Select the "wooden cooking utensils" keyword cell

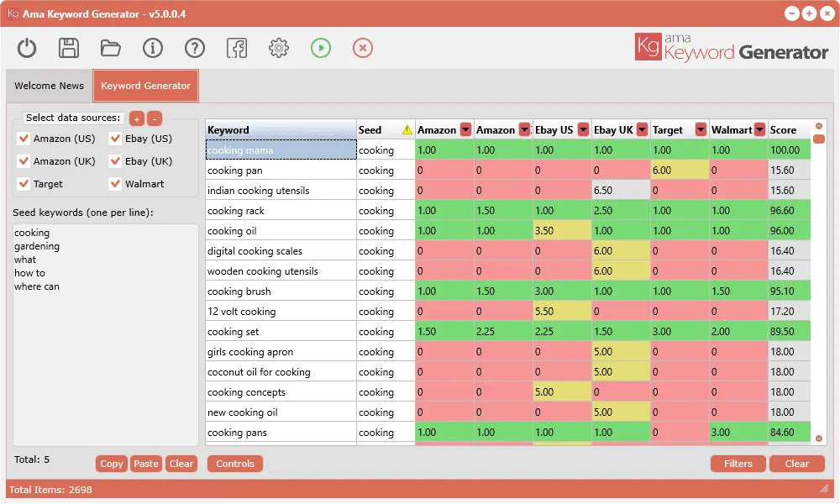pos(281,271)
